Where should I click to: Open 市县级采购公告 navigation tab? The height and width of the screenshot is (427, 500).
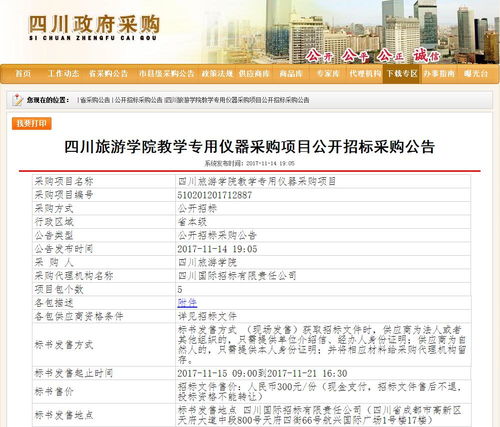tap(167, 74)
